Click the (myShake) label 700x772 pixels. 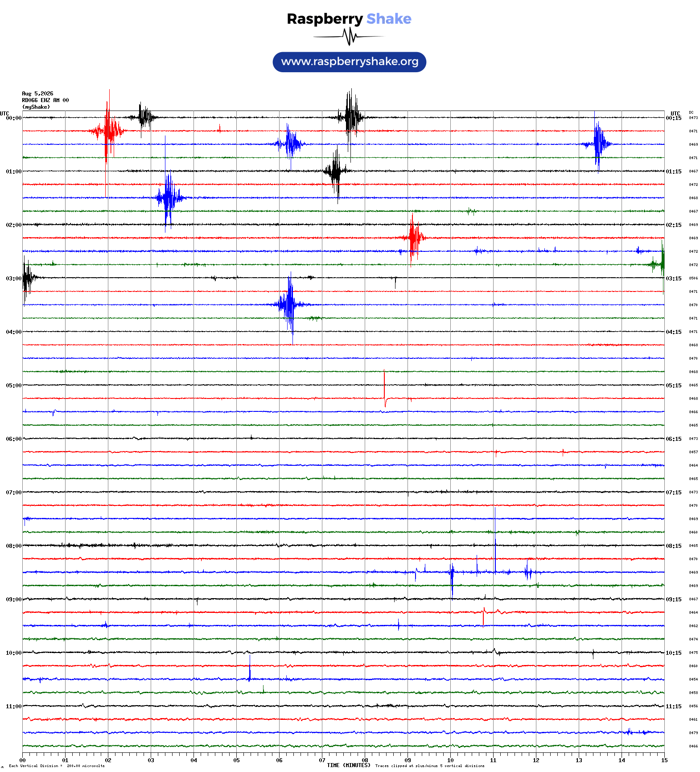click(x=36, y=107)
